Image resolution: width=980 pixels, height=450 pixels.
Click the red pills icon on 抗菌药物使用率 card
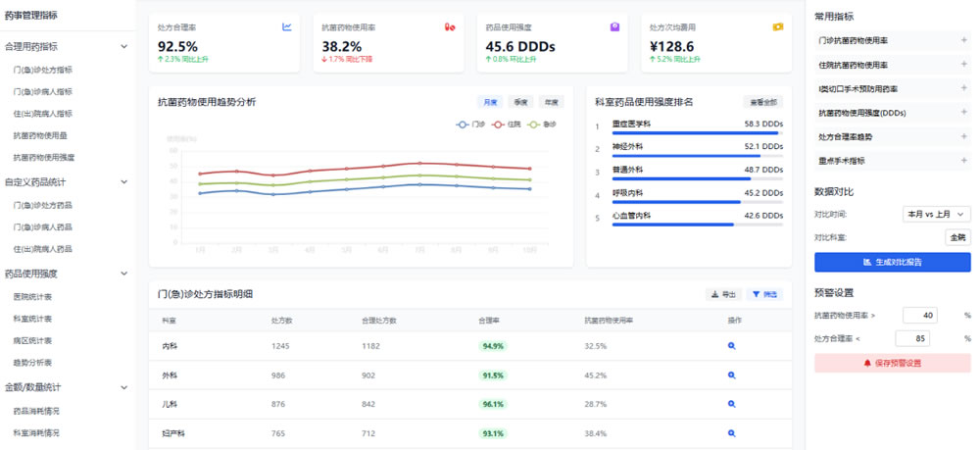[x=450, y=27]
